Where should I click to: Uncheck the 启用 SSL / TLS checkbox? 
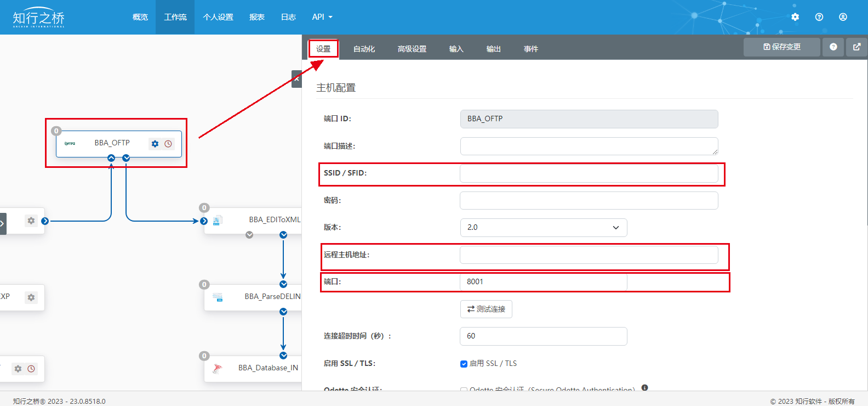tap(464, 364)
